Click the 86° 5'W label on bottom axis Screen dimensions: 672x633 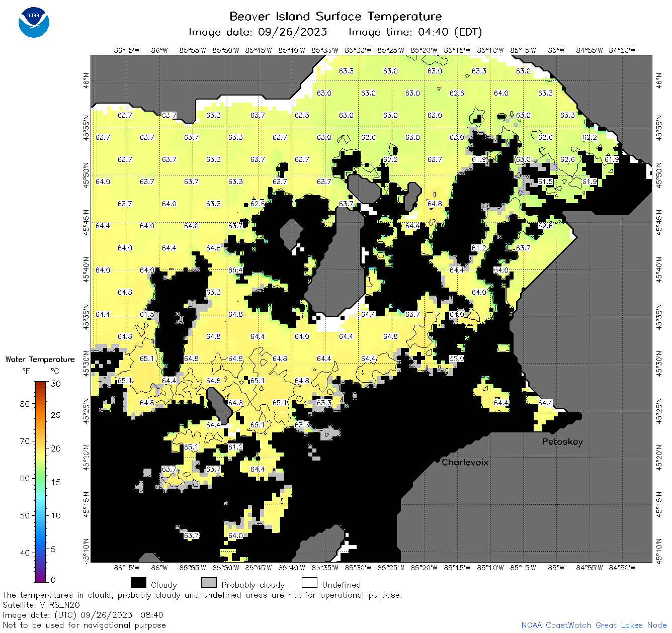click(x=127, y=568)
